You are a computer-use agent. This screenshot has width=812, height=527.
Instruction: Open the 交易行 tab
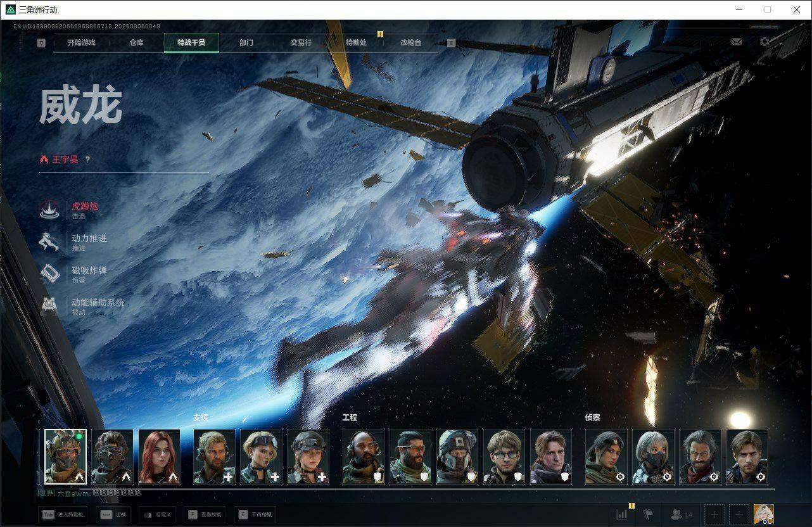tap(301, 42)
